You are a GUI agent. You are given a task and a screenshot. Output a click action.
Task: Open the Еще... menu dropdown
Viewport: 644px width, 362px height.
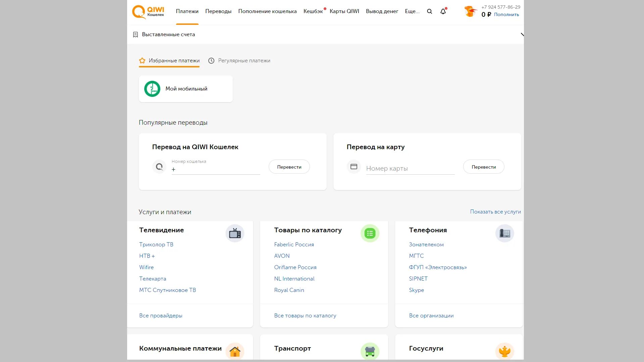pos(412,11)
